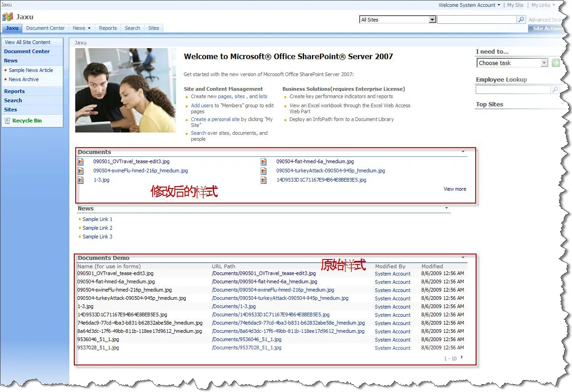
Task: Select the Jaxu home tab
Action: [12, 28]
